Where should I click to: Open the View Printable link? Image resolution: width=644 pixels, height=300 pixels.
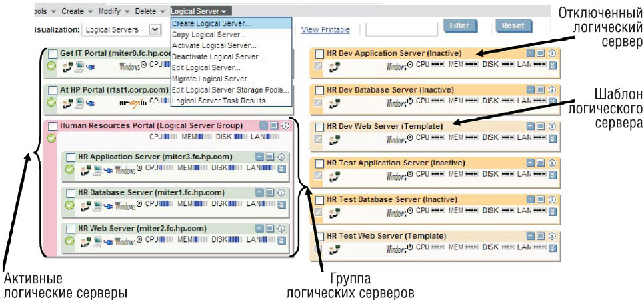(x=325, y=29)
